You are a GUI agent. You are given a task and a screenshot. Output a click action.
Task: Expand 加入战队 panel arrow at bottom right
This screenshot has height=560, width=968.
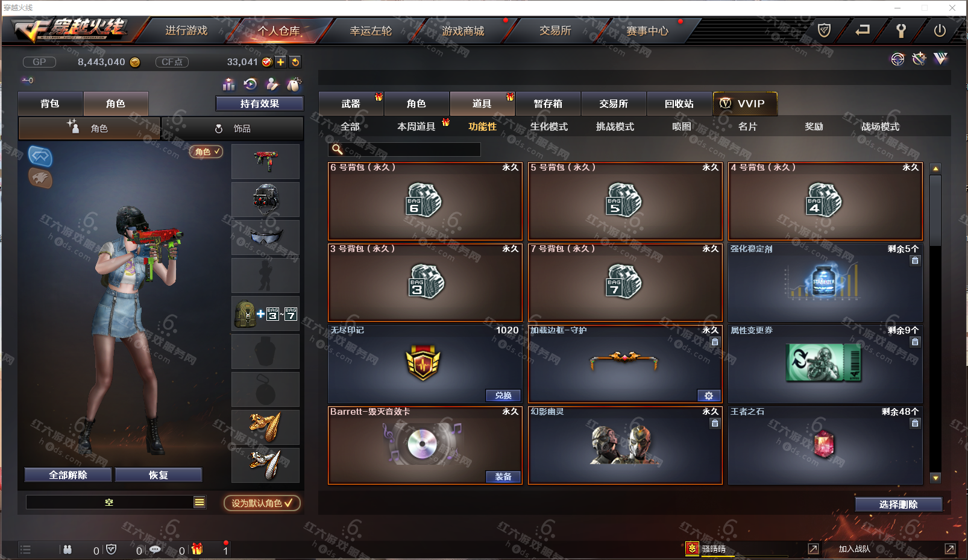coord(950,549)
